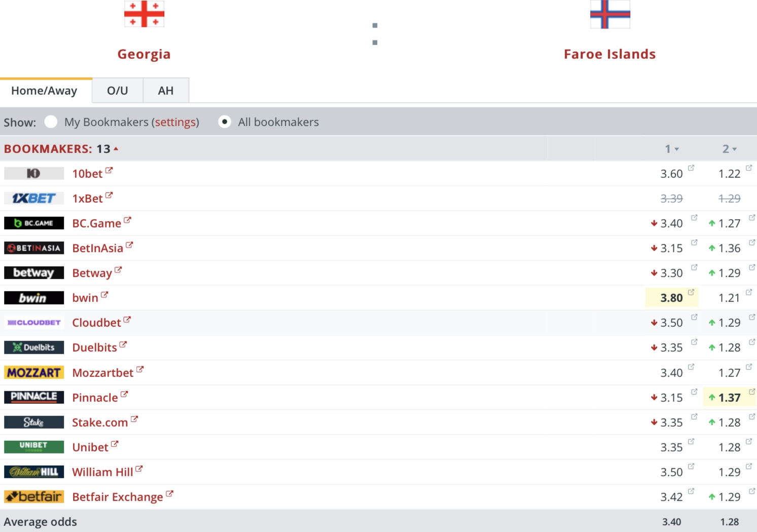The height and width of the screenshot is (532, 757).
Task: Open the Georgia team page
Action: [x=144, y=54]
